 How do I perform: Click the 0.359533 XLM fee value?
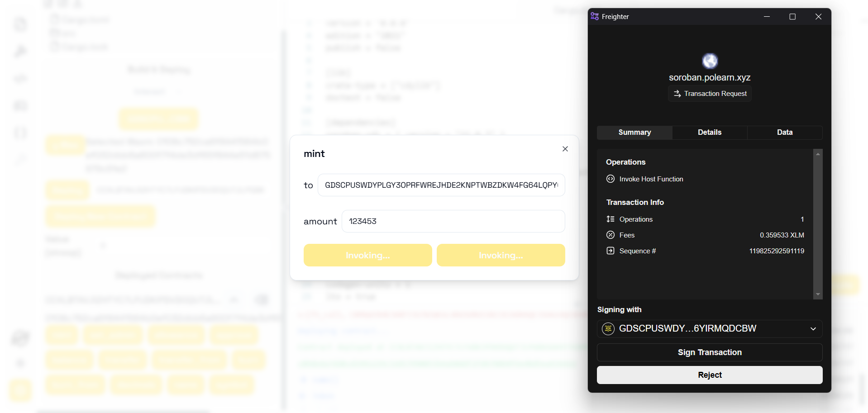click(x=782, y=235)
